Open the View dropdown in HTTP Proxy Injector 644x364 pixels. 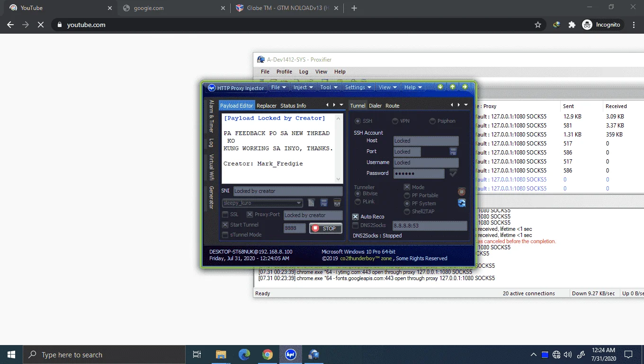click(388, 87)
